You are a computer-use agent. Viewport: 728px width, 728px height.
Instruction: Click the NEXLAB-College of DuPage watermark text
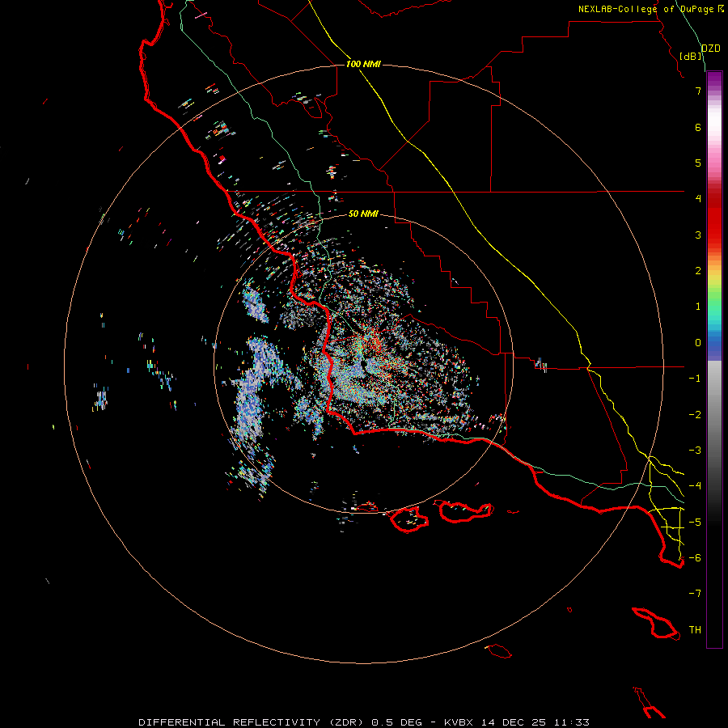[x=651, y=9]
